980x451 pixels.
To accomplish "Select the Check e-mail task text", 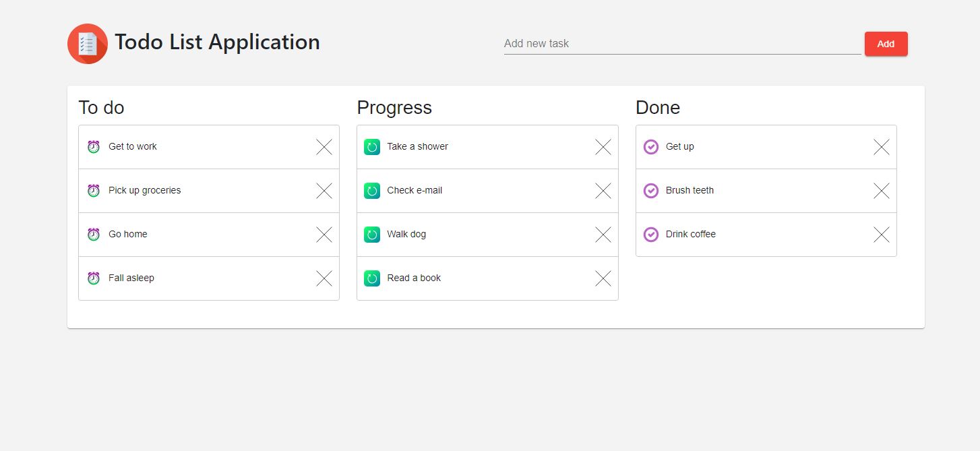I will tap(415, 190).
